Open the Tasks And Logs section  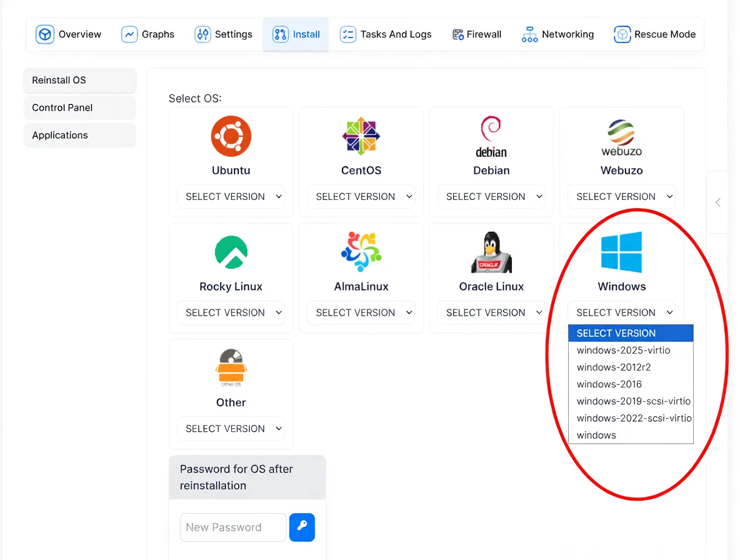386,34
